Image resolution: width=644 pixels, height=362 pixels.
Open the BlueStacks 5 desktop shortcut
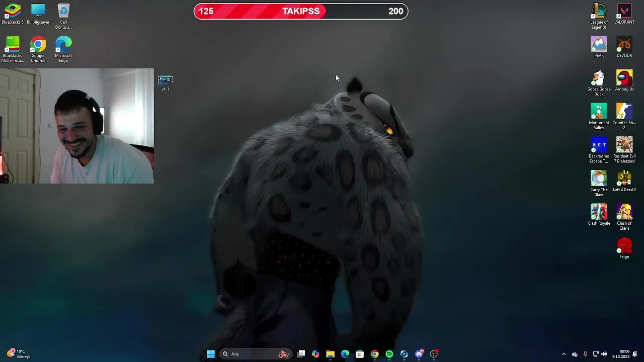tap(13, 14)
